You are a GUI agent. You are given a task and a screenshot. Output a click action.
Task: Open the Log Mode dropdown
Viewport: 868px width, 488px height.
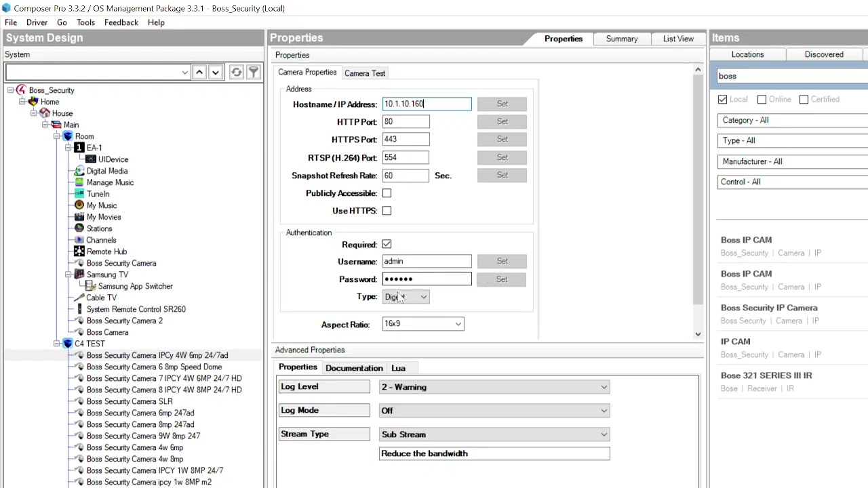pyautogui.click(x=494, y=411)
